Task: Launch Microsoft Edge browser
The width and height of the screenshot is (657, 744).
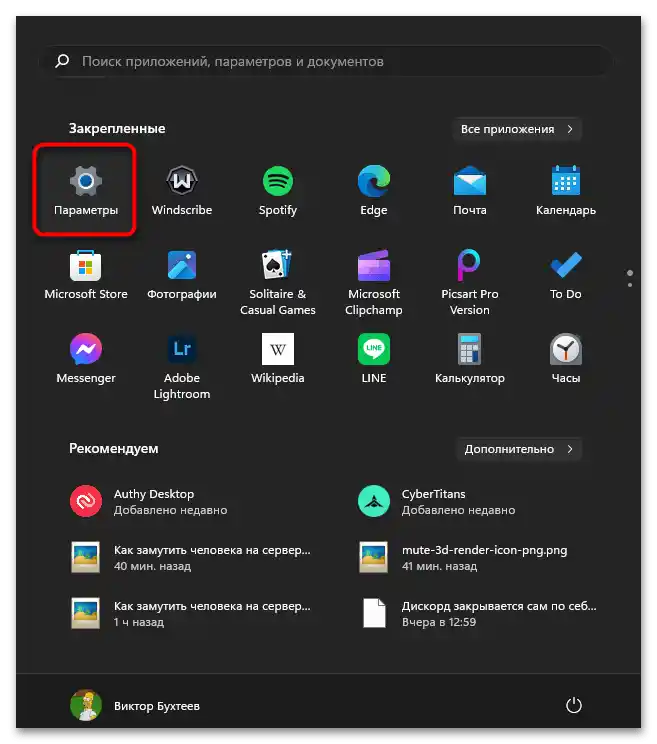Action: coord(374,190)
